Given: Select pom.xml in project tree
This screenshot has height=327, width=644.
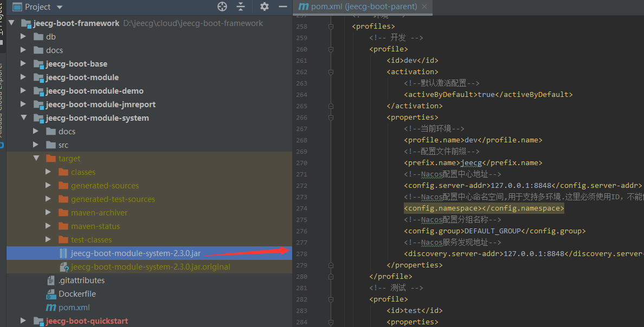Looking at the screenshot, I should click(x=74, y=308).
